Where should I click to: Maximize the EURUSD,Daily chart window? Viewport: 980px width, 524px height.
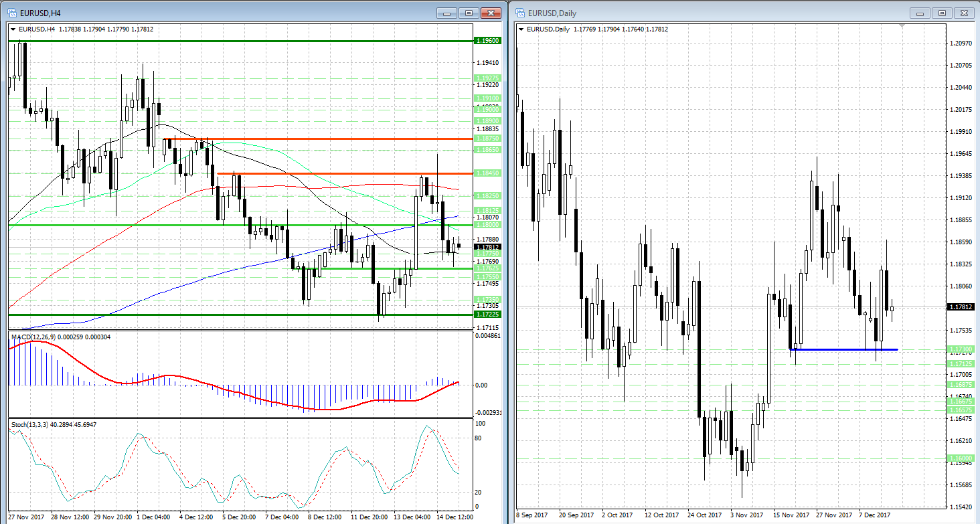click(943, 13)
